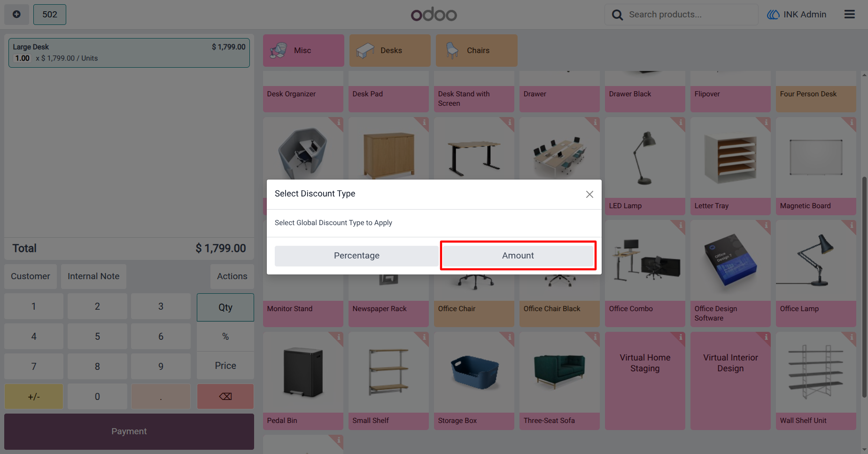Select the Misc category tab
Image resolution: width=868 pixels, height=454 pixels.
[303, 50]
